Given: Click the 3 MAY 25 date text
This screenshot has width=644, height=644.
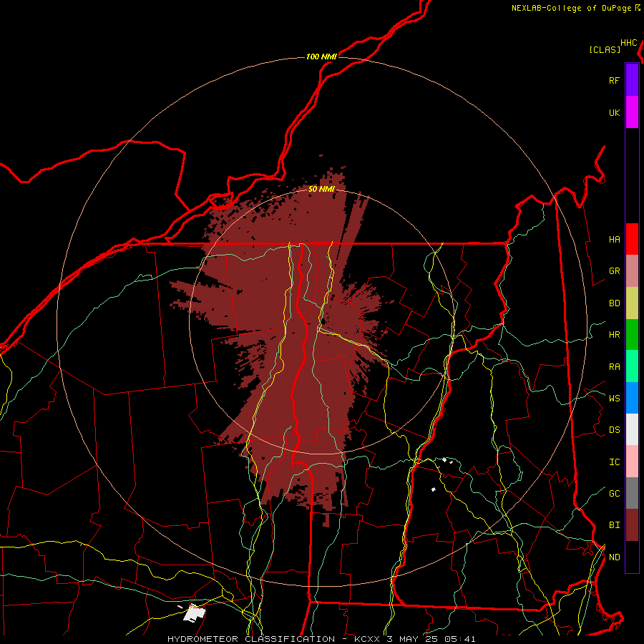Looking at the screenshot, I should (413, 639).
